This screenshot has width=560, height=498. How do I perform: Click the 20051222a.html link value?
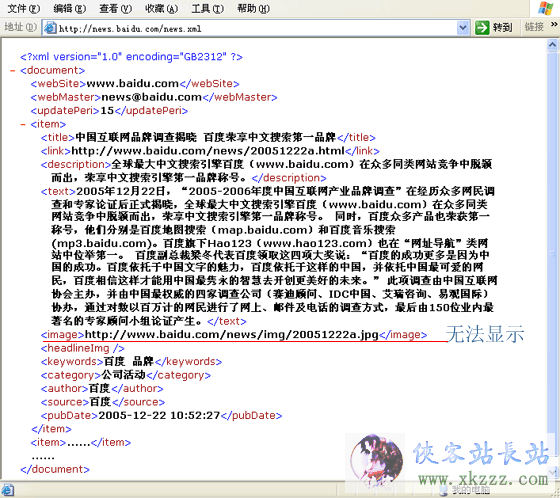208,151
